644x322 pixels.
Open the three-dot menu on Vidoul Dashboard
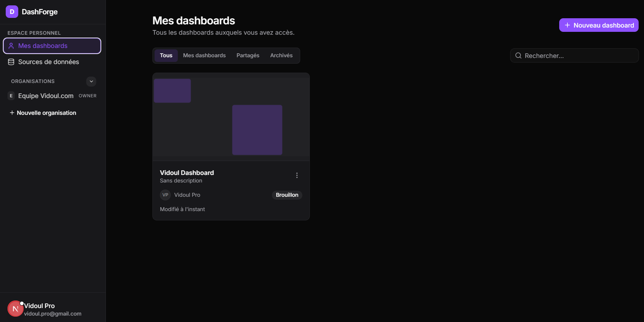297,175
